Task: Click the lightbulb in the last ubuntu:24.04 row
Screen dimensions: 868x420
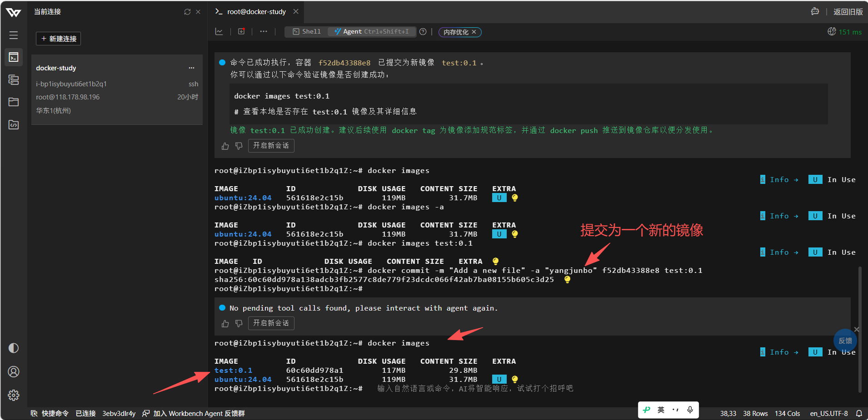Action: pyautogui.click(x=515, y=380)
